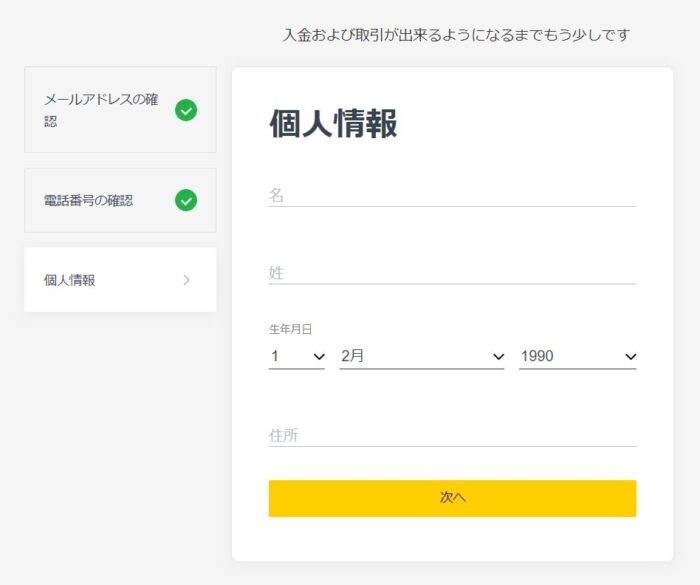Click the green checkmark beside 電話番号の確認
Viewport: 700px width, 585px height.
[x=186, y=200]
